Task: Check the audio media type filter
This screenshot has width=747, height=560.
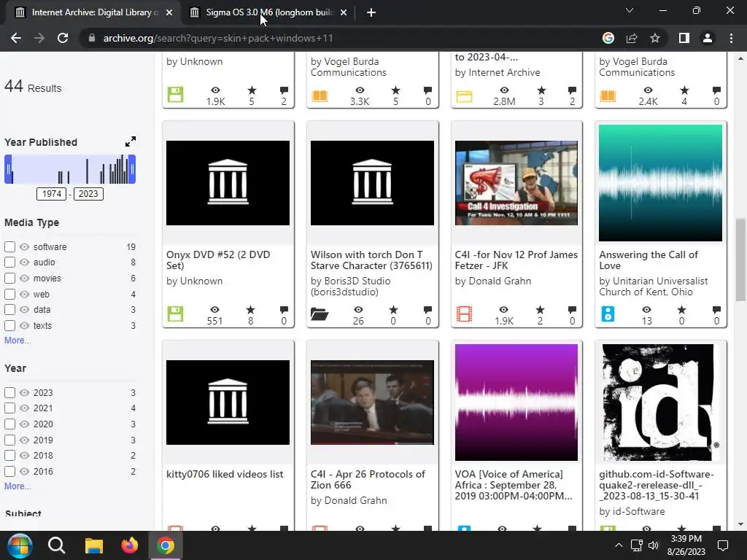Action: 9,262
